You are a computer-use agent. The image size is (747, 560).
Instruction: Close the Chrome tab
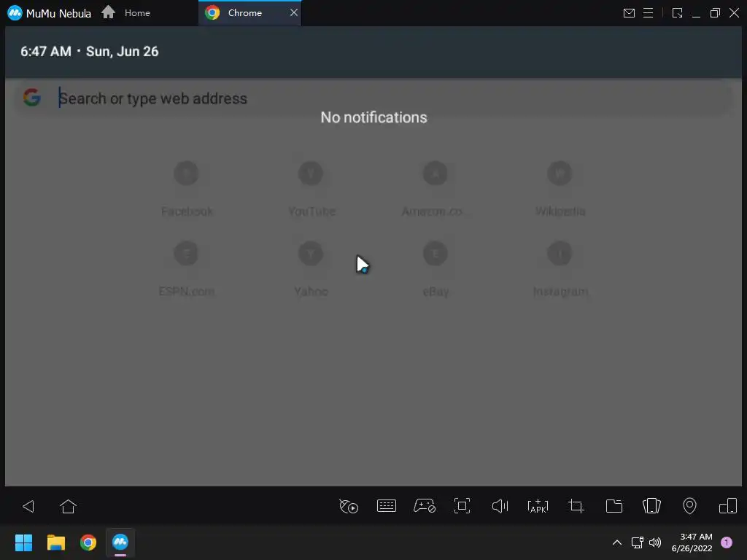click(x=293, y=13)
